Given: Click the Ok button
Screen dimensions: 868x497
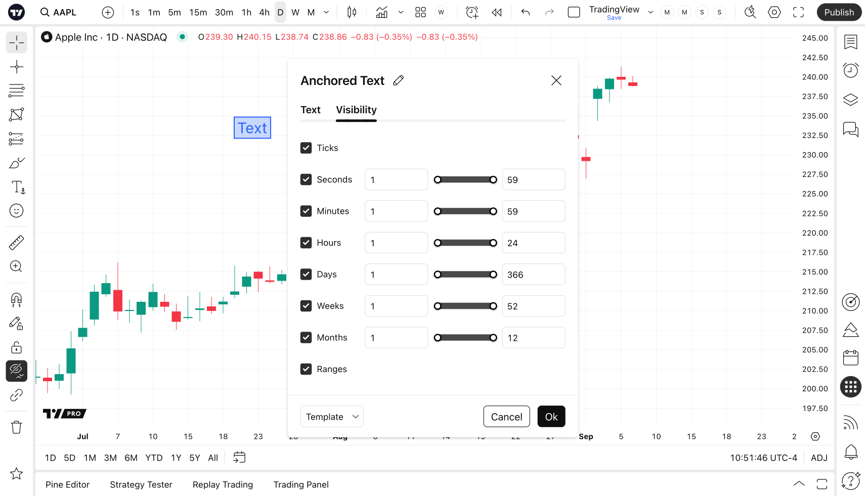Looking at the screenshot, I should click(x=551, y=417).
